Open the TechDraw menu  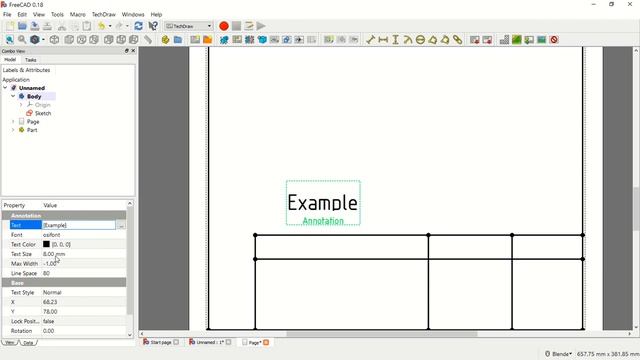click(x=104, y=14)
